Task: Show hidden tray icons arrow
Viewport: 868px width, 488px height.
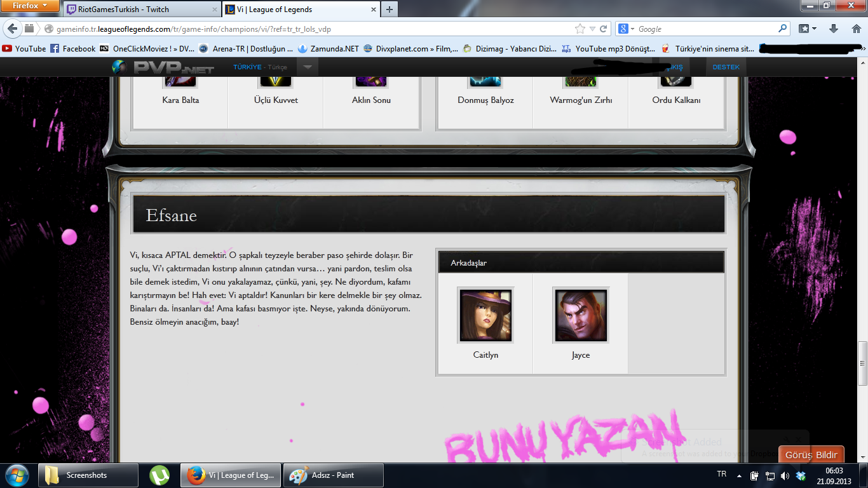Action: (739, 475)
